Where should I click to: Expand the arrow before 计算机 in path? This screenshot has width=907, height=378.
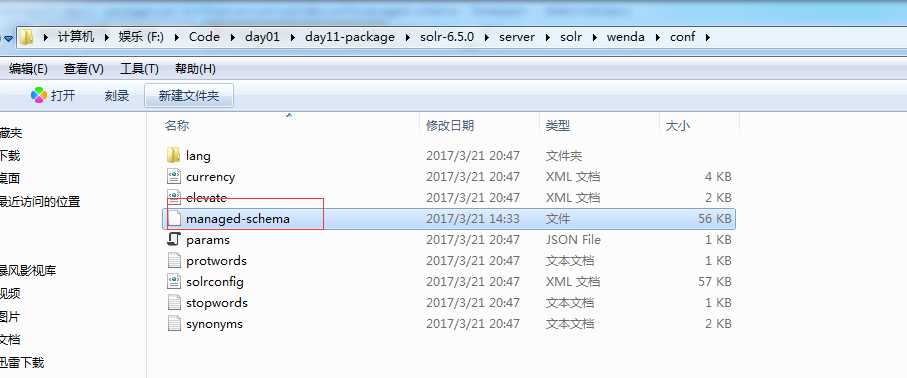[x=45, y=38]
